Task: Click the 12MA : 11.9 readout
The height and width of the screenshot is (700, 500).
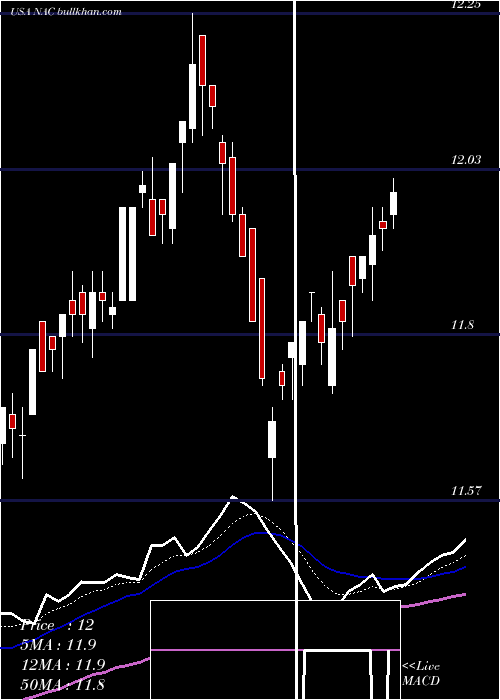Action: (x=62, y=665)
